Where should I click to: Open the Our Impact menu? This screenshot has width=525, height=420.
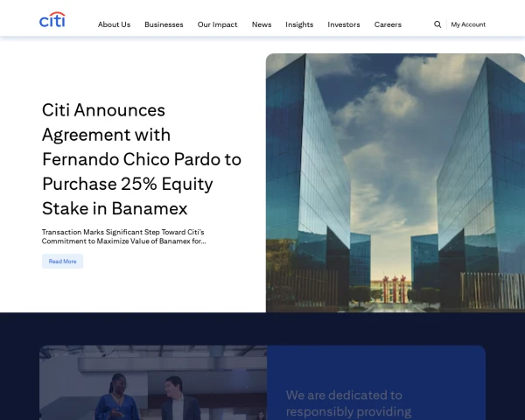[217, 24]
